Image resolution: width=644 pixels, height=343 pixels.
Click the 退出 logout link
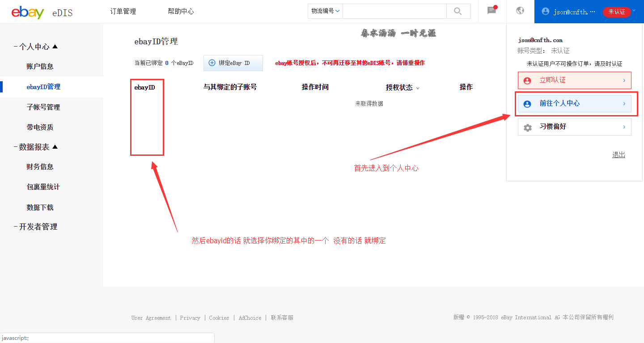(x=619, y=154)
